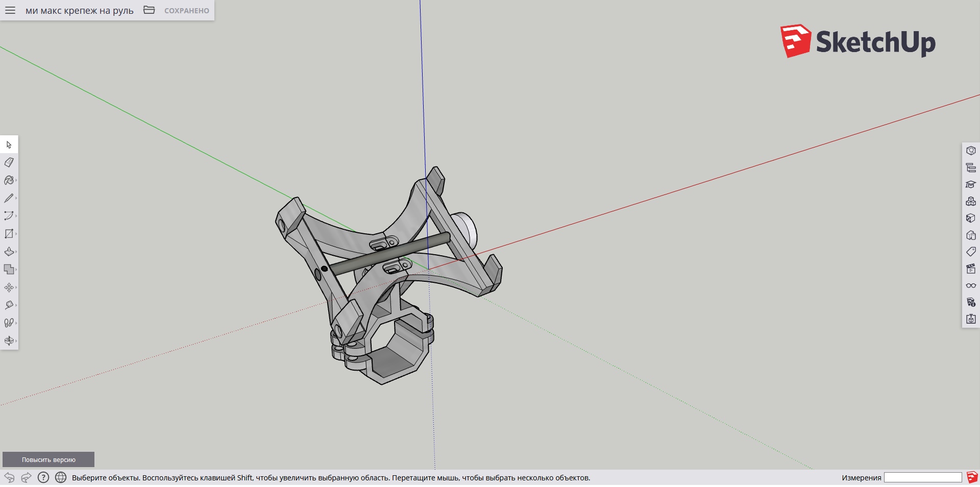This screenshot has height=487, width=980.
Task: Focus the Измерения measurements input field
Action: point(923,478)
